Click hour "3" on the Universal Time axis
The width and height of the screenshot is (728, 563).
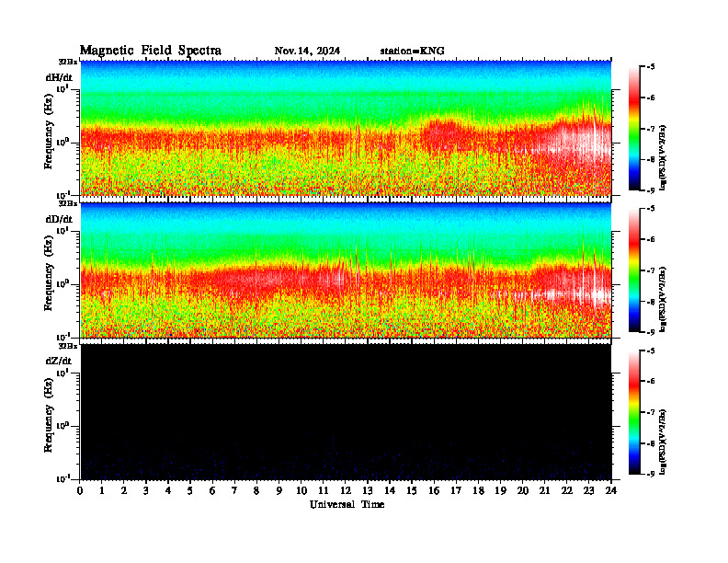[x=146, y=490]
